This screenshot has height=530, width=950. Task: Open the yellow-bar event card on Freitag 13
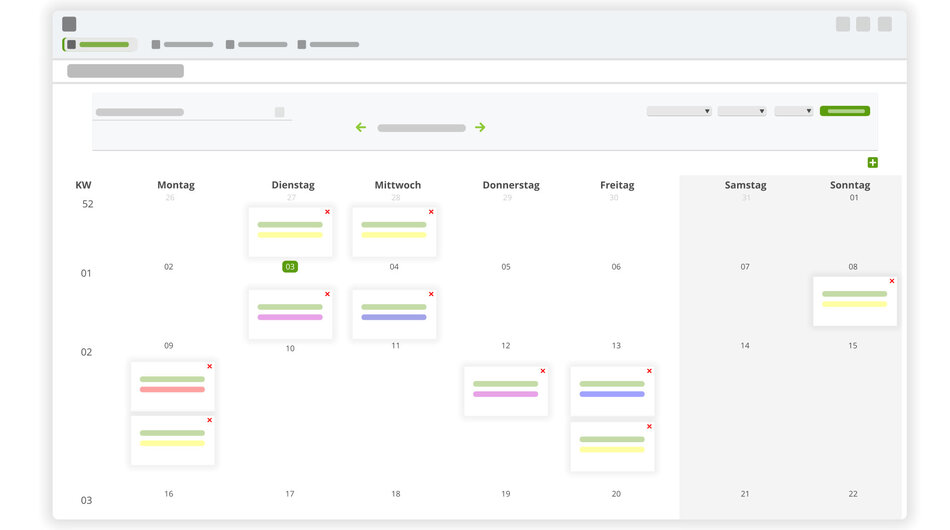(613, 446)
